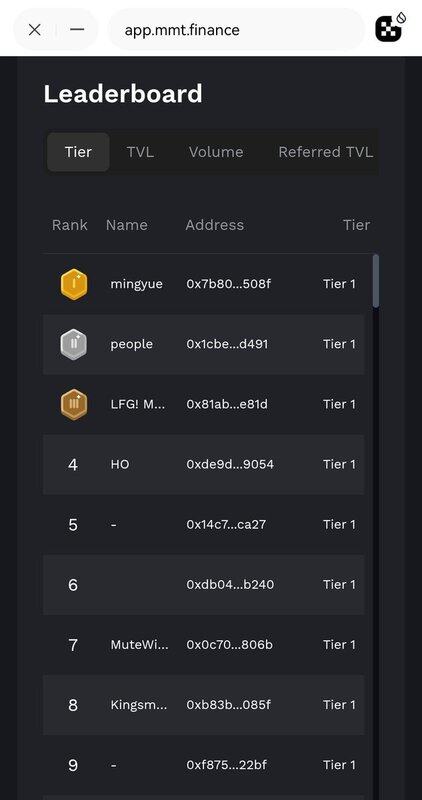Click the Rank column header
The image size is (422, 800).
click(x=69, y=225)
